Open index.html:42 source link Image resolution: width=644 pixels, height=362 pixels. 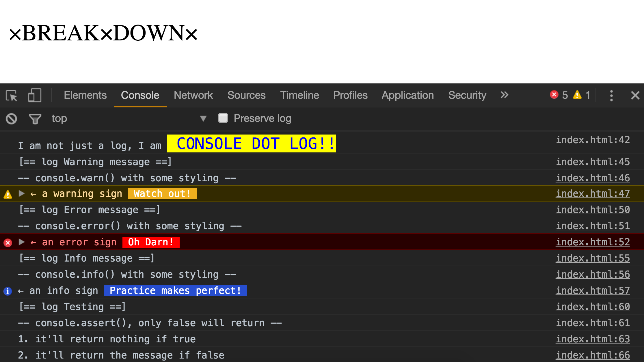click(x=593, y=140)
